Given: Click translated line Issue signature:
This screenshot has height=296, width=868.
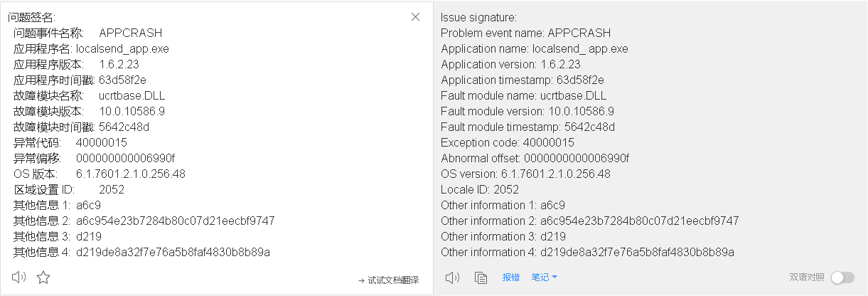Looking at the screenshot, I should coord(478,17).
